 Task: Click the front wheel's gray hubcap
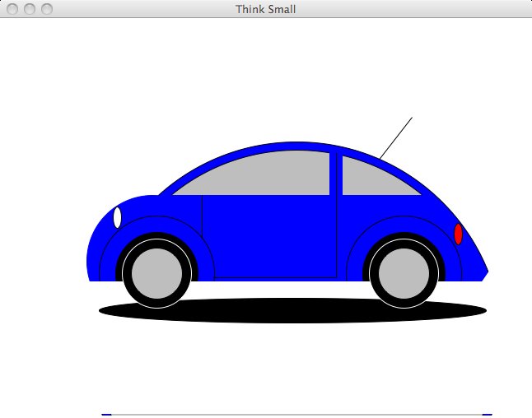click(156, 273)
